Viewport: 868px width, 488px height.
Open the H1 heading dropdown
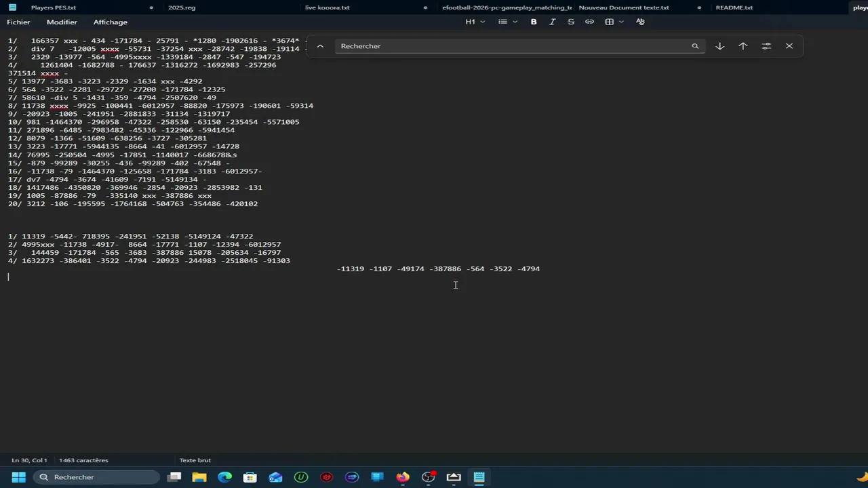[x=475, y=22]
